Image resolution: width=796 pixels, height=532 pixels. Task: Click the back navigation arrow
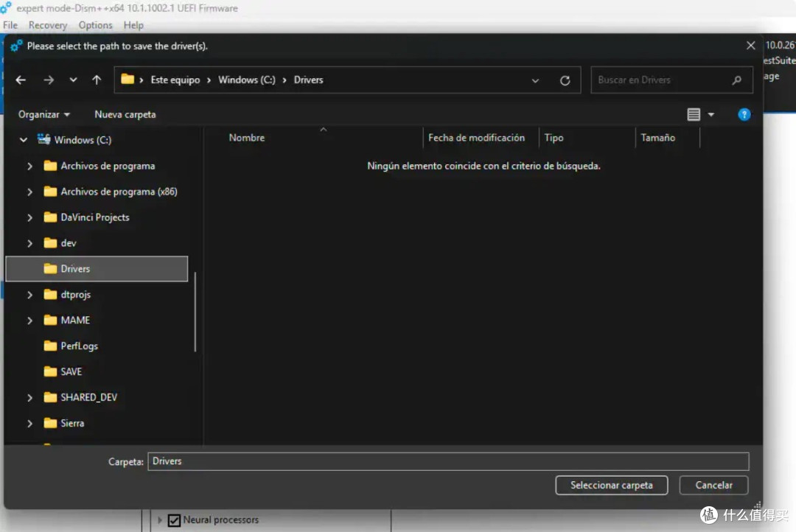tap(20, 80)
